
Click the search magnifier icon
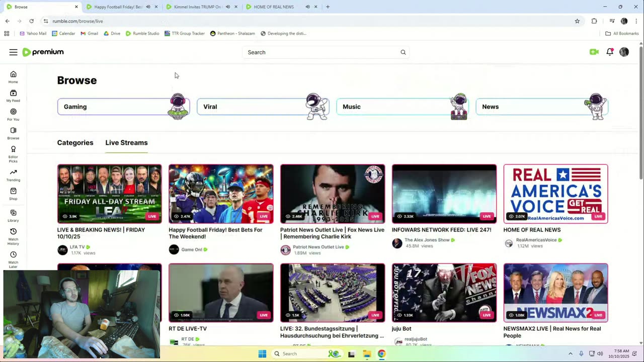click(x=403, y=52)
